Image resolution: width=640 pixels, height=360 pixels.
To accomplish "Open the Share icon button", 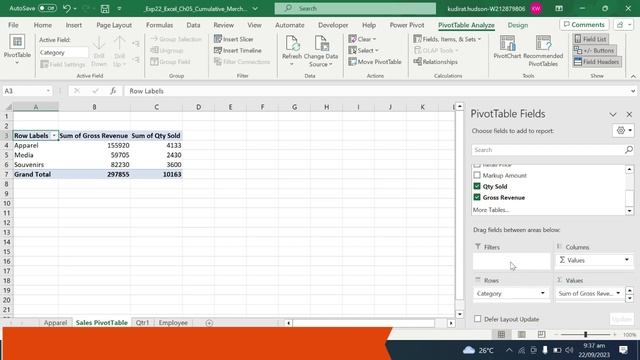I will (624, 25).
